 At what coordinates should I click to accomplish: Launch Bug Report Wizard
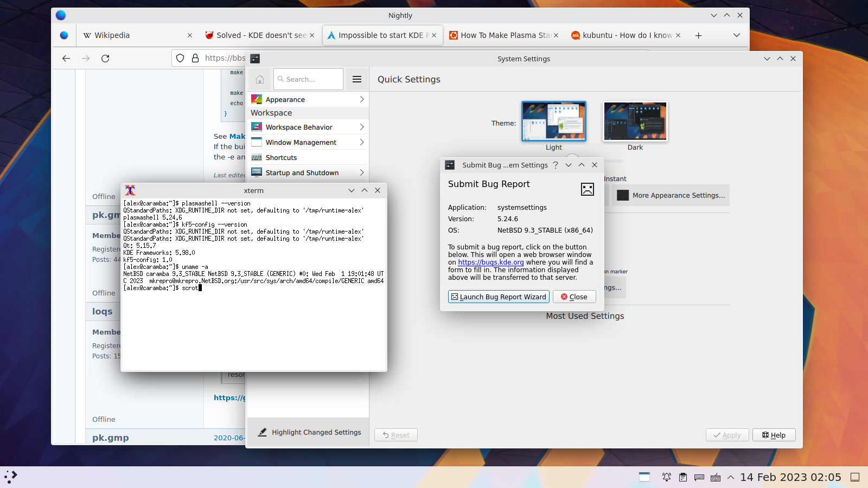[499, 297]
